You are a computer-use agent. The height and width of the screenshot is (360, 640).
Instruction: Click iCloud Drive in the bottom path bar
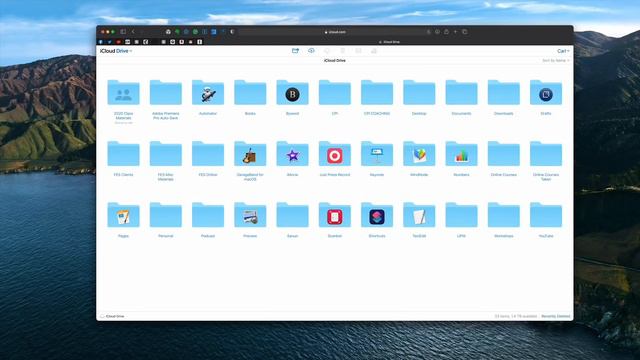pos(112,316)
